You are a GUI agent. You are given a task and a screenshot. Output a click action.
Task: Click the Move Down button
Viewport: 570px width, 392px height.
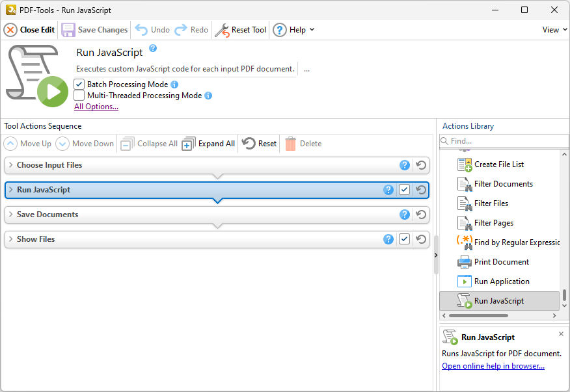click(85, 144)
